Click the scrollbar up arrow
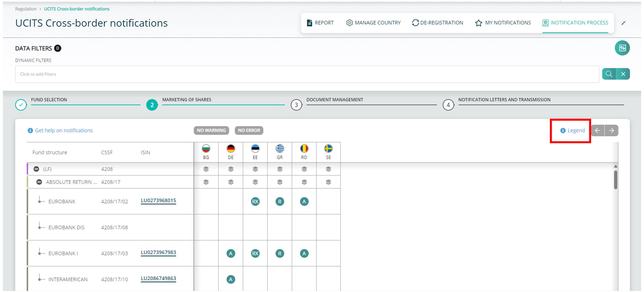This screenshot has width=644, height=292. (x=616, y=166)
